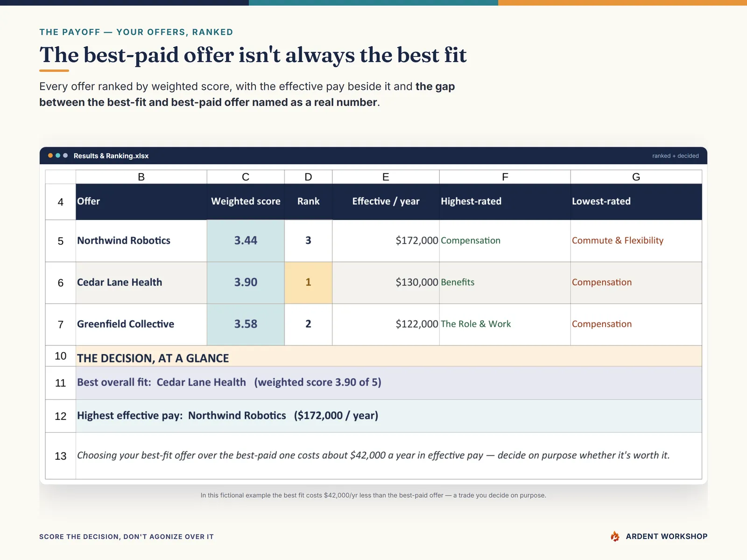
Task: Select row 11 header
Action: (61, 383)
